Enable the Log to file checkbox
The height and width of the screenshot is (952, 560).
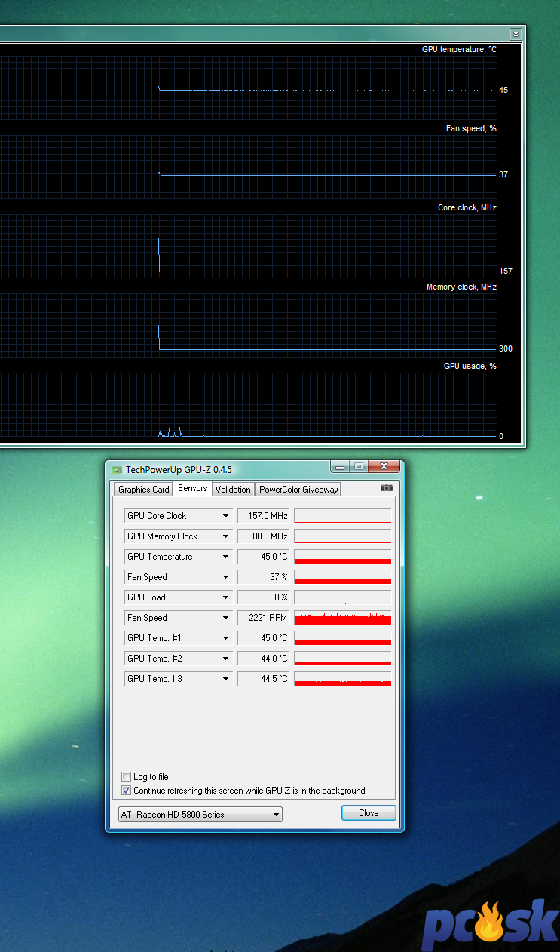tap(126, 776)
